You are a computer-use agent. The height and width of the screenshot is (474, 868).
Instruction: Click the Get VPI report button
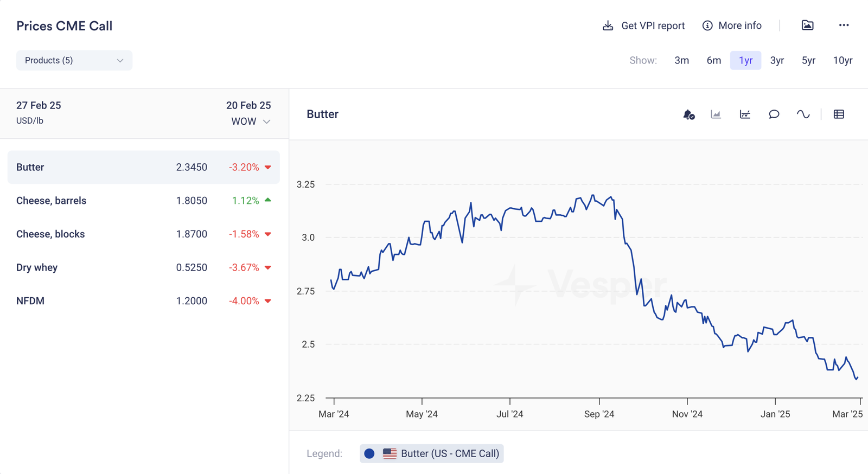(644, 25)
